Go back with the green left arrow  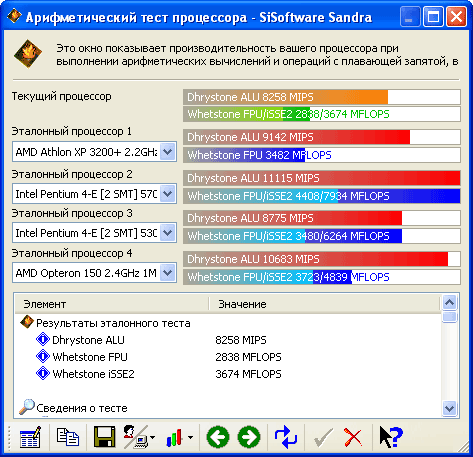(218, 437)
